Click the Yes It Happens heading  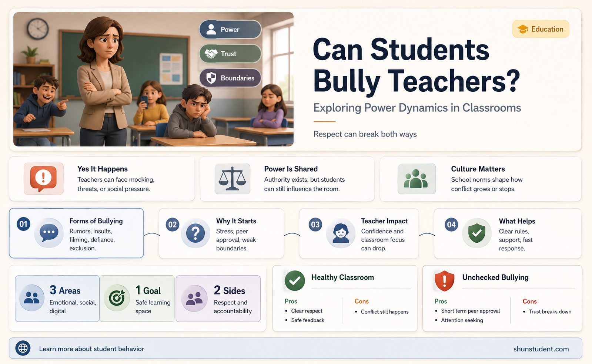[x=103, y=169]
